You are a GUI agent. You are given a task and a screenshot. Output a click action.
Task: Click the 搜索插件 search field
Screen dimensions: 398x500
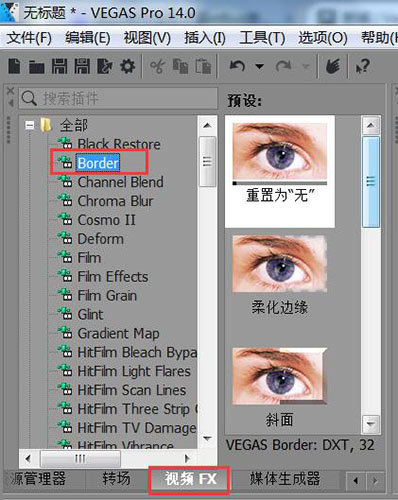click(x=118, y=98)
